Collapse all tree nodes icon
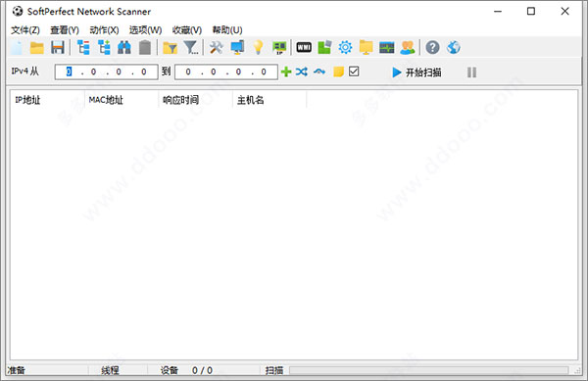Screen dimensions: 588x381 [83, 48]
